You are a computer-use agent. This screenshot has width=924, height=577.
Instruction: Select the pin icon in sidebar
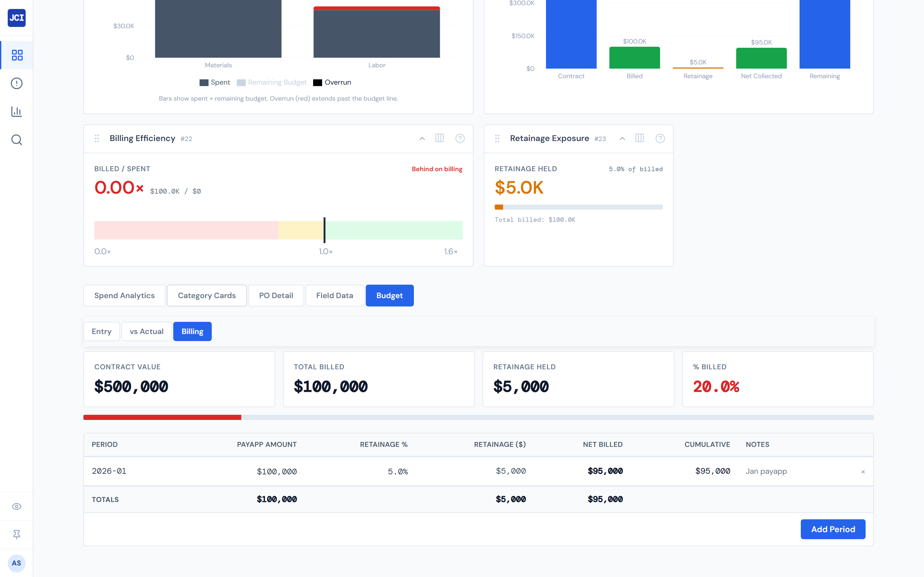[x=16, y=534]
